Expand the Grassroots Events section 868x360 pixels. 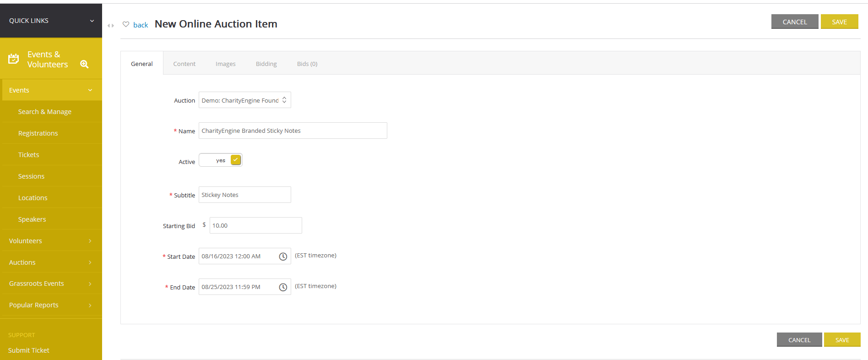point(51,284)
